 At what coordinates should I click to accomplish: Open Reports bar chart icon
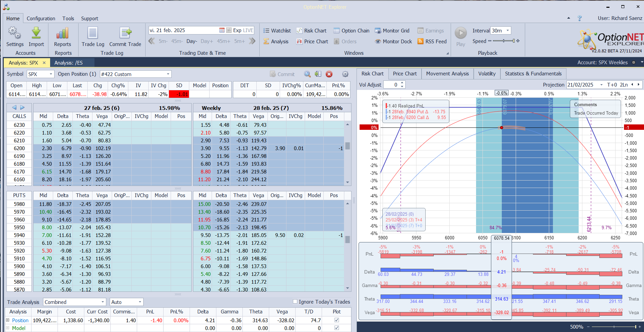tap(63, 33)
